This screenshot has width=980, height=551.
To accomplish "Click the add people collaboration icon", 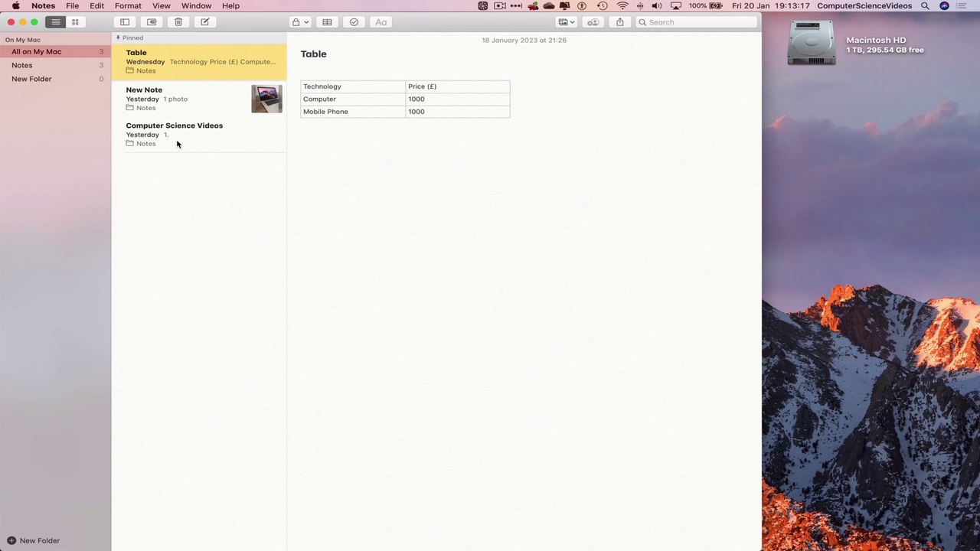I will pyautogui.click(x=593, y=22).
